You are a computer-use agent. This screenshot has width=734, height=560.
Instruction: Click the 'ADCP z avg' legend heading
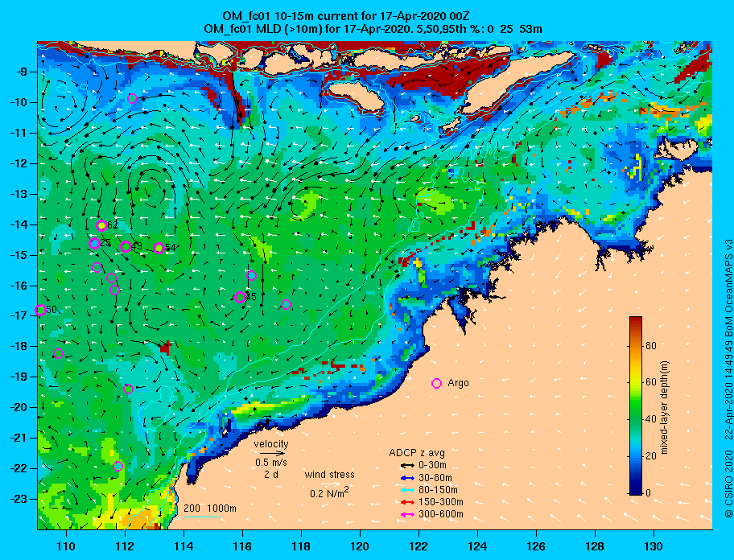click(417, 453)
